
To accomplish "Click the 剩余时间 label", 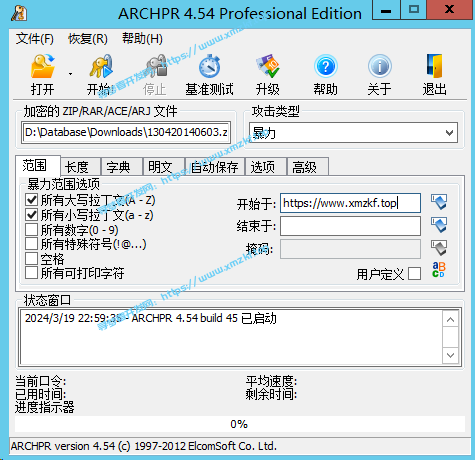I will 271,394.
